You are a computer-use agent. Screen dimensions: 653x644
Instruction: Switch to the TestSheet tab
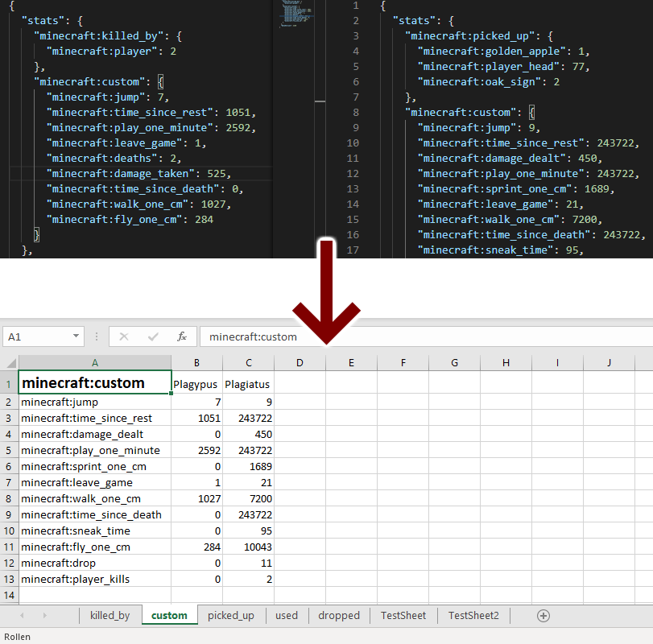pos(403,615)
